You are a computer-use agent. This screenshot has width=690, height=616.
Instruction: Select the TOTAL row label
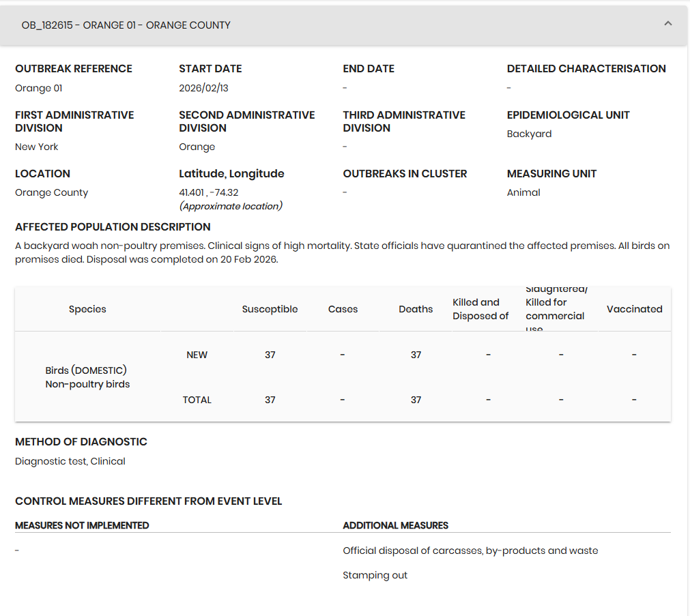click(197, 400)
